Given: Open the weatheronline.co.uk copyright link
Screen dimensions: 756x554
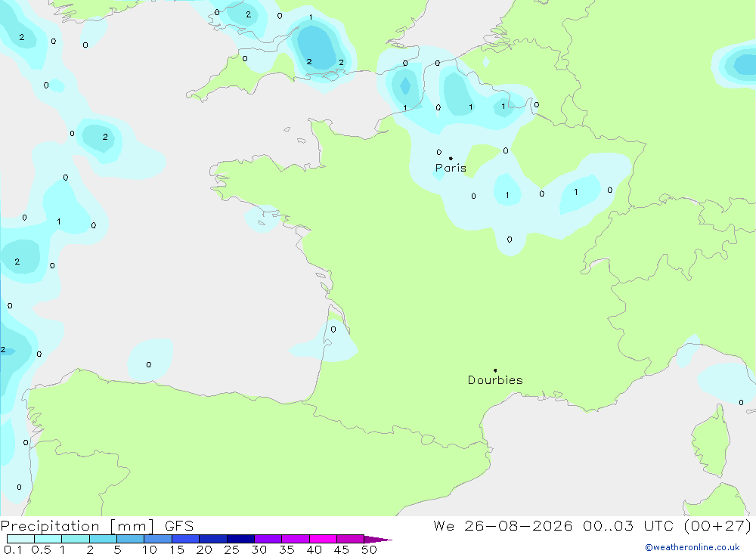Looking at the screenshot, I should (x=692, y=547).
